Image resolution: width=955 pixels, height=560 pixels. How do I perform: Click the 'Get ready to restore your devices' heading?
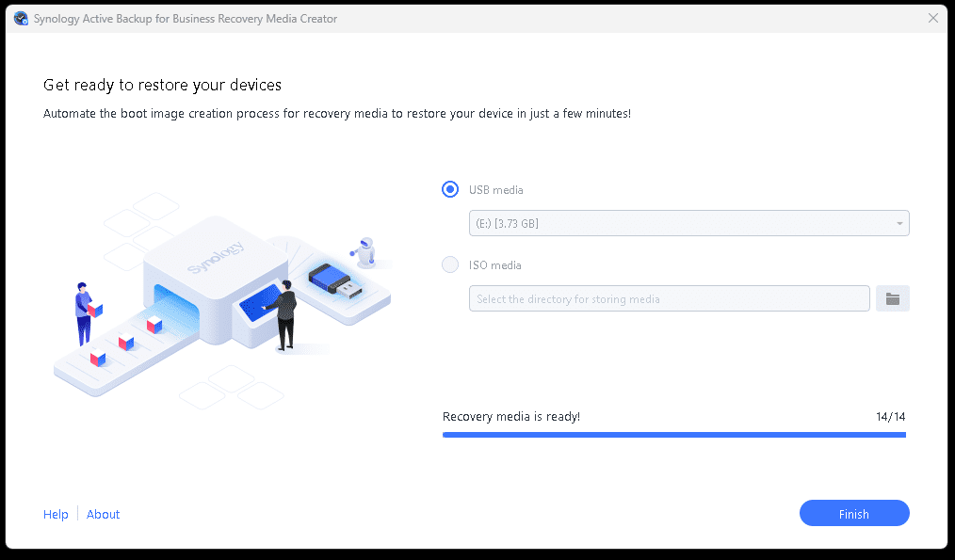coord(162,85)
